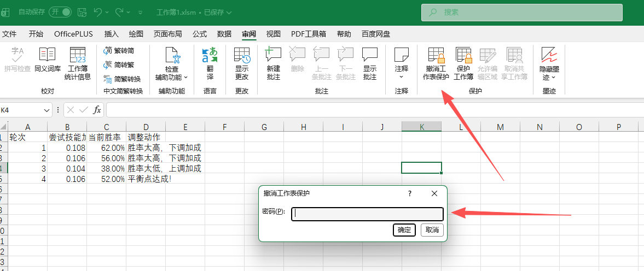Open the 文件 tab

(9, 34)
